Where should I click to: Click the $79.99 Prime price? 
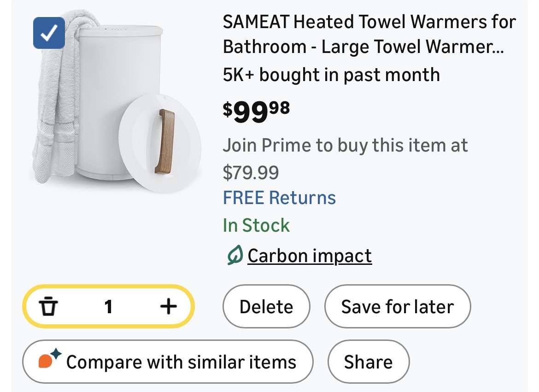(x=251, y=172)
